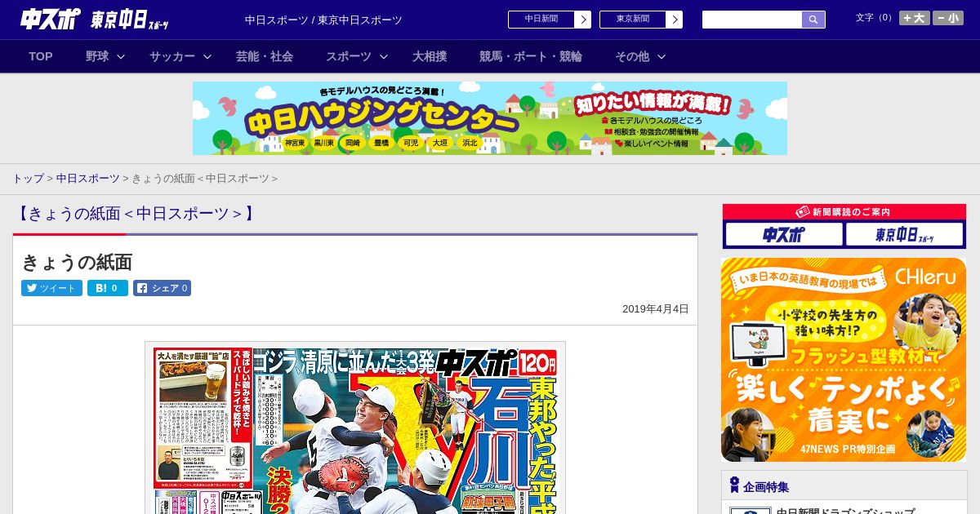The height and width of the screenshot is (514, 980).
Task: Click the search magnifier button
Action: 813,20
